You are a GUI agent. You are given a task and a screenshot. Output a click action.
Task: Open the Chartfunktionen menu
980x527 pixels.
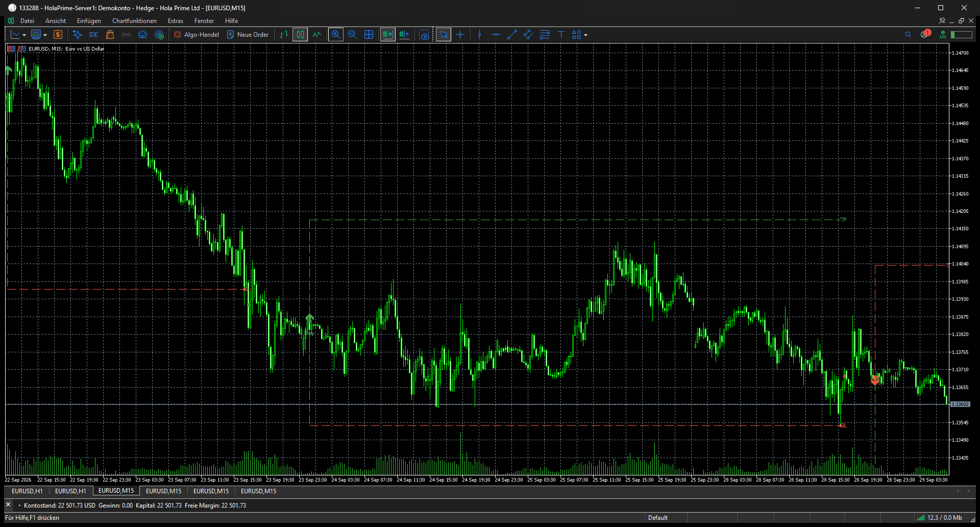coord(134,21)
